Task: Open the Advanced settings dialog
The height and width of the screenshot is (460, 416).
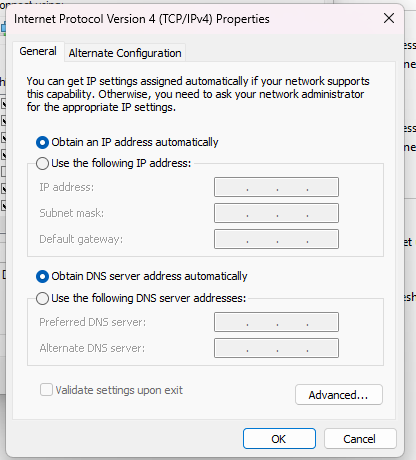Action: [x=339, y=395]
